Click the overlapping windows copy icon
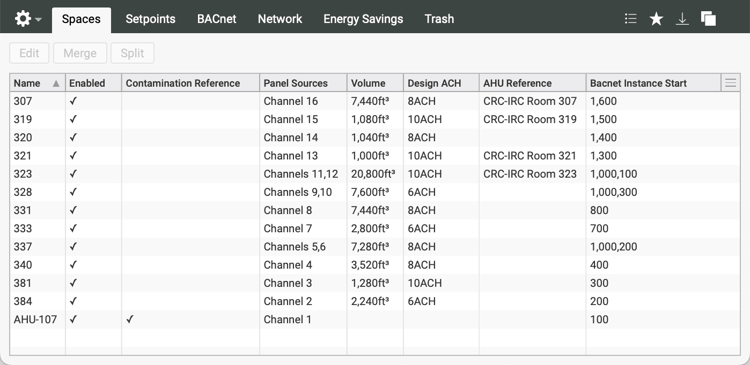 [708, 19]
